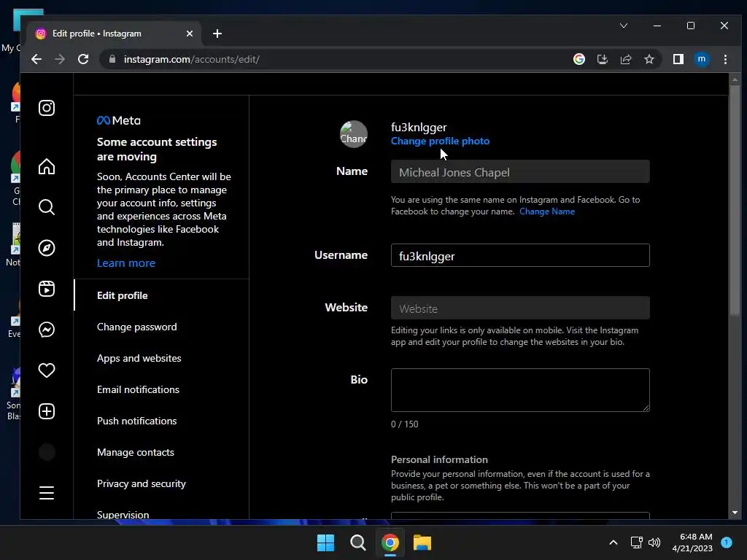747x560 pixels.
Task: Click the address bar URL
Action: pyautogui.click(x=192, y=59)
